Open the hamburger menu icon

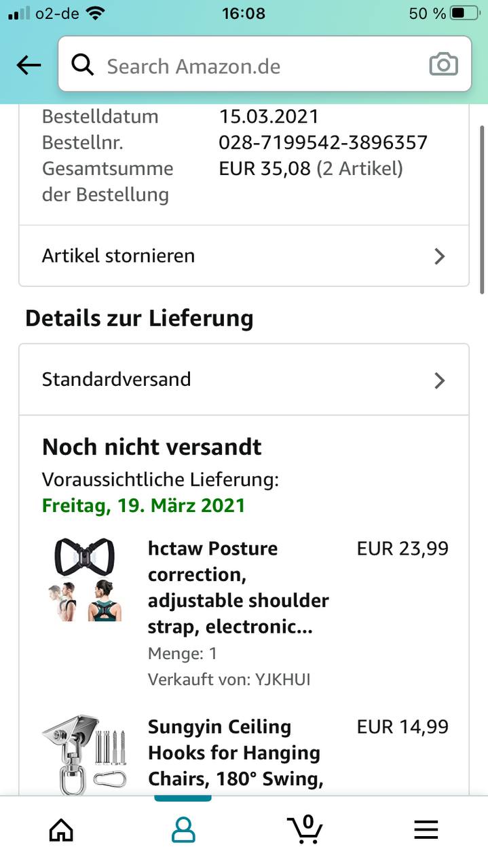coord(426,829)
